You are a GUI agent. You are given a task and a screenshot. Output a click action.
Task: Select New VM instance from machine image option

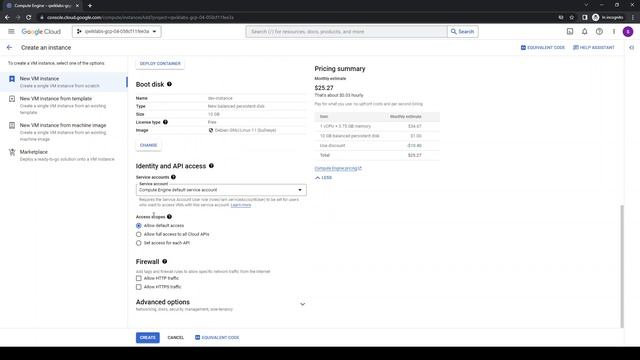point(64,132)
